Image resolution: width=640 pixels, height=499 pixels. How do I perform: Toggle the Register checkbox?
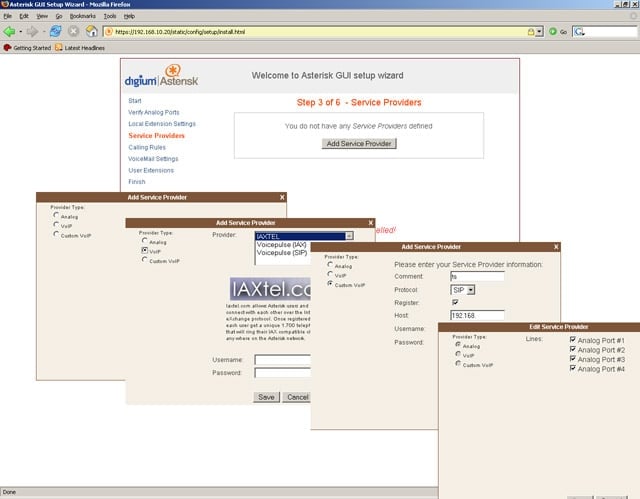point(455,302)
